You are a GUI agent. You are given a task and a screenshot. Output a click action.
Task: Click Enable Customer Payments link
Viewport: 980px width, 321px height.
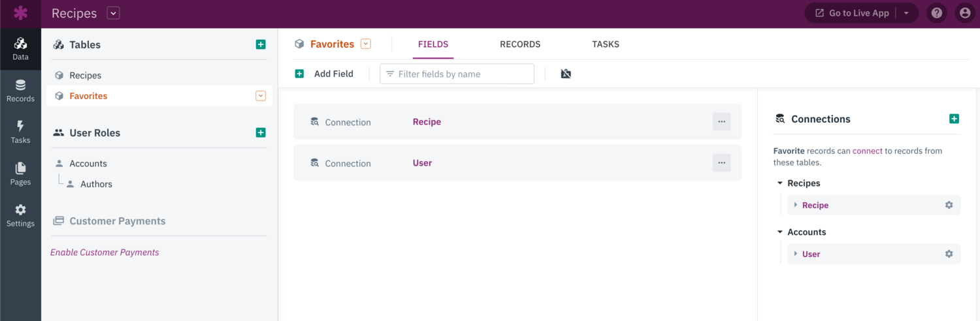tap(105, 252)
